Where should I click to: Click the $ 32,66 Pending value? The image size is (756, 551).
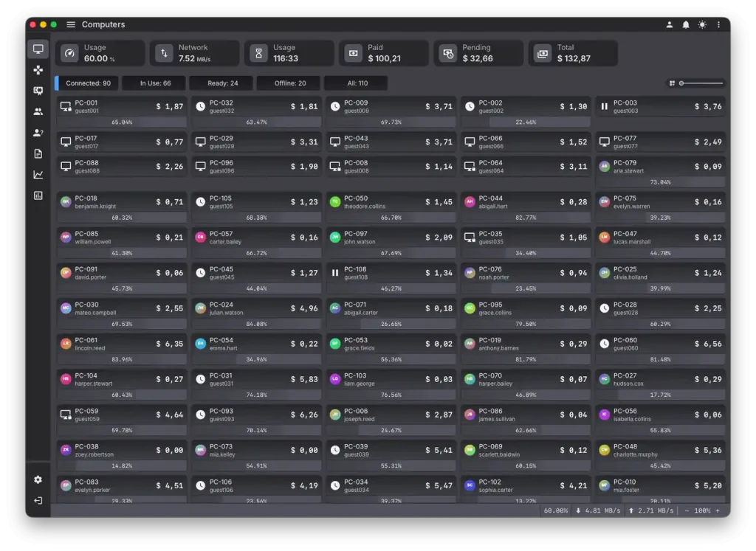tap(478, 59)
